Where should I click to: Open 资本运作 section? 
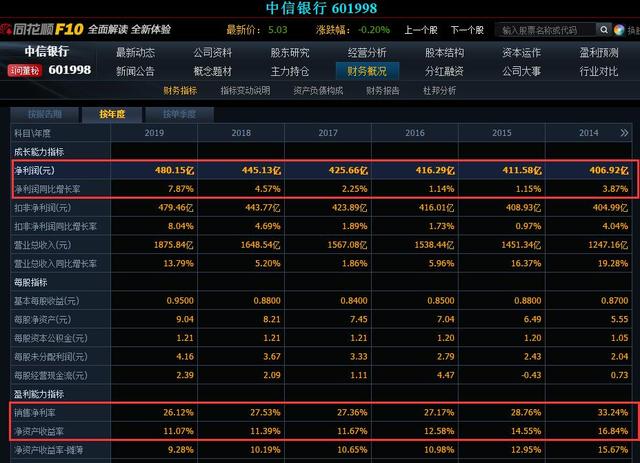pyautogui.click(x=521, y=53)
